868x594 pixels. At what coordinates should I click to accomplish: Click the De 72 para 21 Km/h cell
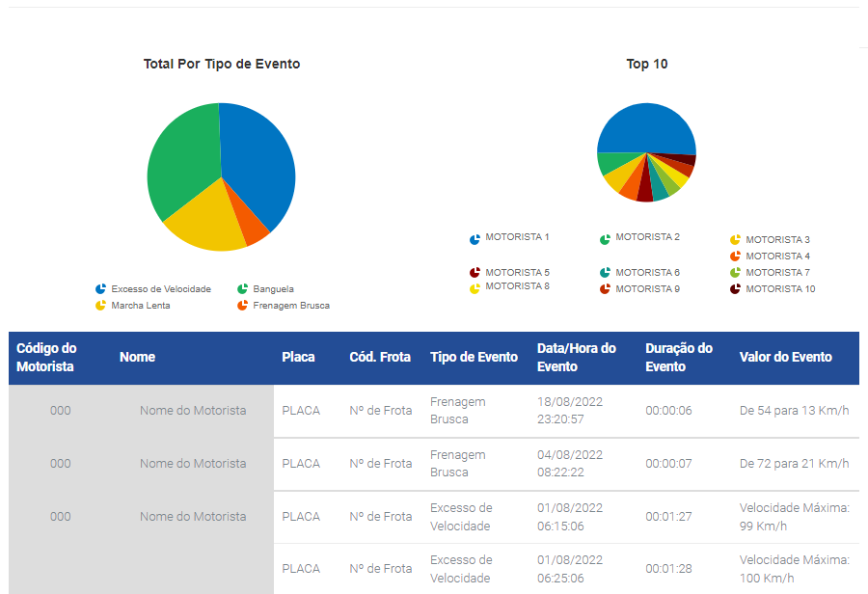pos(794,464)
